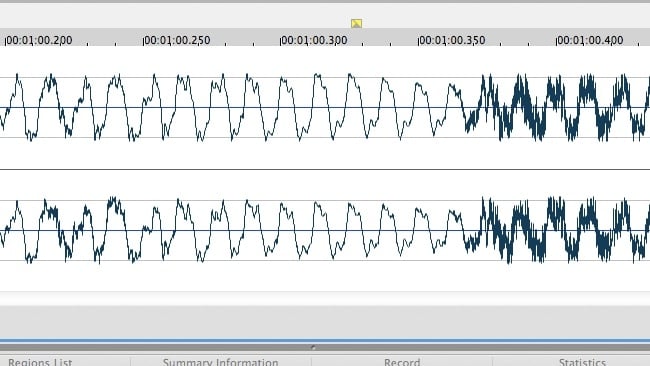This screenshot has width=650, height=366.
Task: Open the Record tab
Action: tap(402, 362)
